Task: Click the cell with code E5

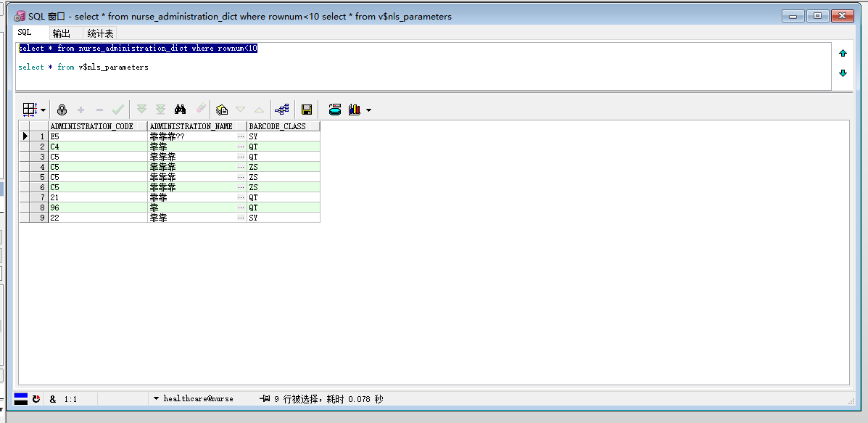Action: [x=98, y=136]
